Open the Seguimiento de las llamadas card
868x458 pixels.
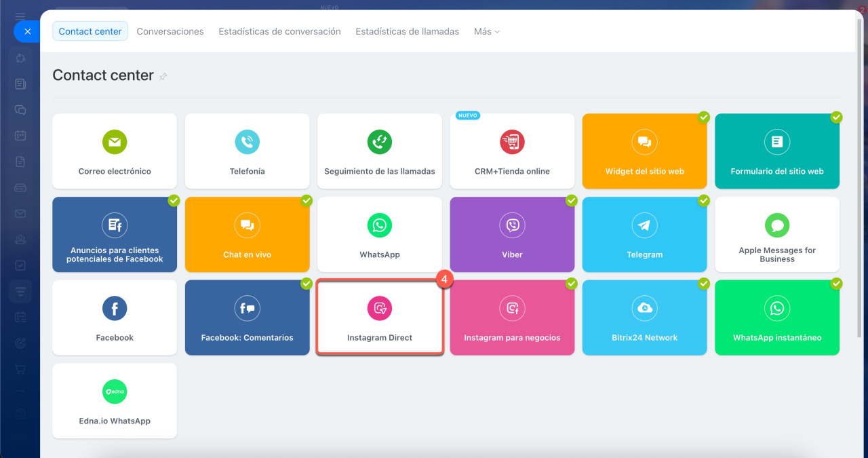[x=380, y=151]
